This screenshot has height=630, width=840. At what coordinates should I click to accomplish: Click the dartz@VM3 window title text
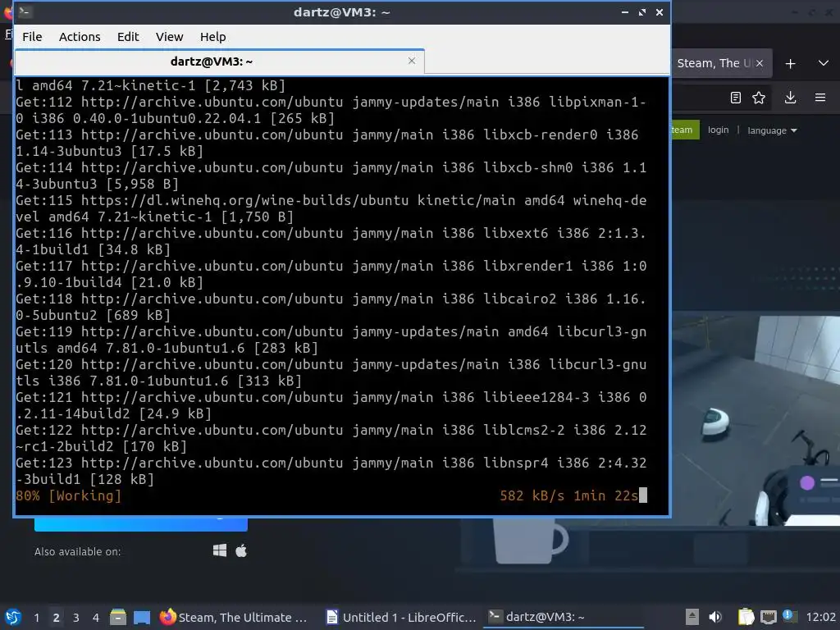(342, 11)
